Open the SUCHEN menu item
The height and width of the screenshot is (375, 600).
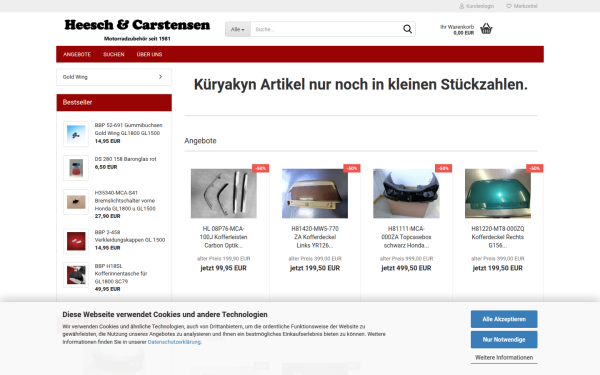pos(114,54)
